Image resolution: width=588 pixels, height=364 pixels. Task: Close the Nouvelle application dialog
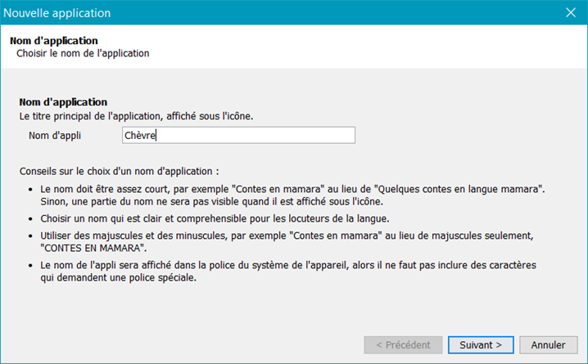pyautogui.click(x=571, y=12)
